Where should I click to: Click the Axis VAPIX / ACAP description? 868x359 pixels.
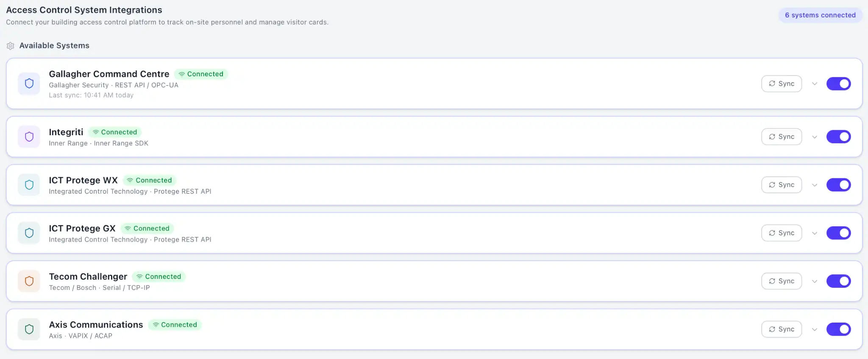point(81,336)
